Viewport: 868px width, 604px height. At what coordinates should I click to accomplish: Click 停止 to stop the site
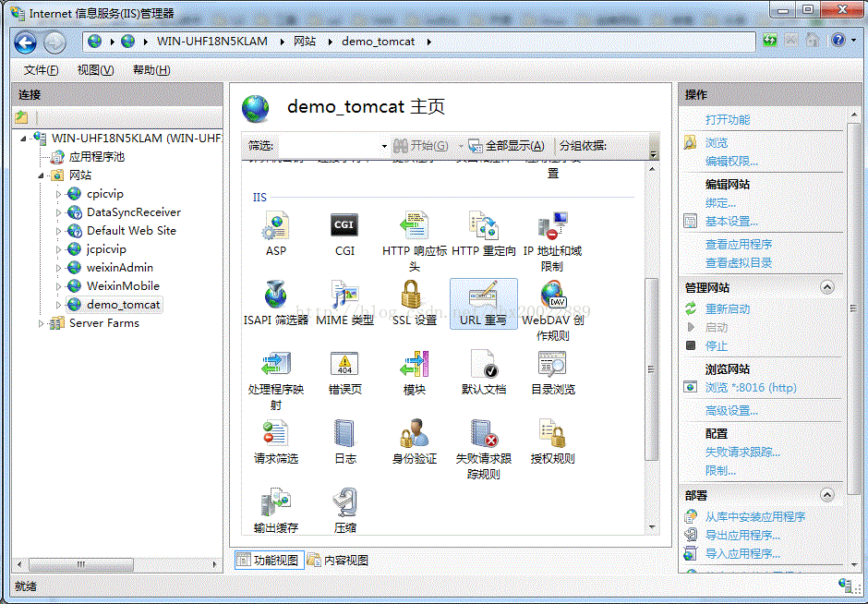[x=717, y=346]
